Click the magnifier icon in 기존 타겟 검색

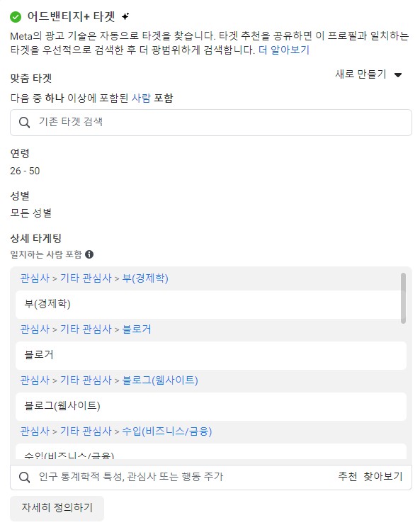24,123
